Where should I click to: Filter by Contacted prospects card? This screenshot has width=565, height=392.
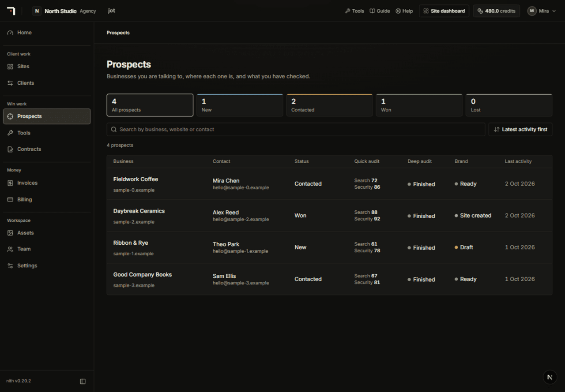[330, 105]
